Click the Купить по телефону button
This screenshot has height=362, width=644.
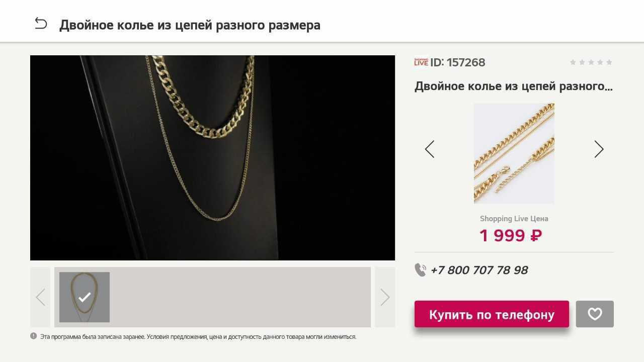point(492,314)
